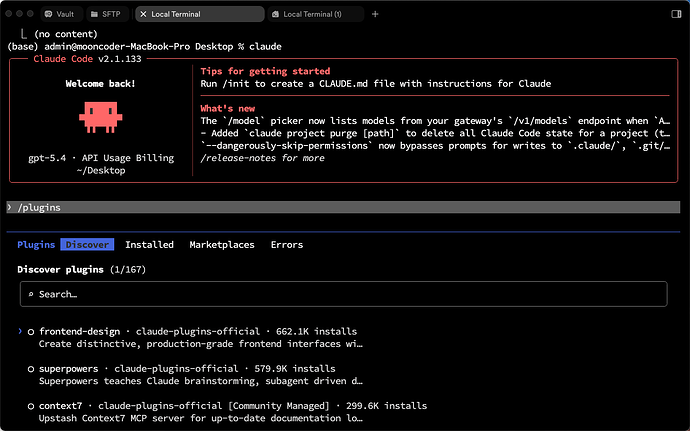Select the Discover plugins tab
The height and width of the screenshot is (431, 690).
click(x=87, y=244)
